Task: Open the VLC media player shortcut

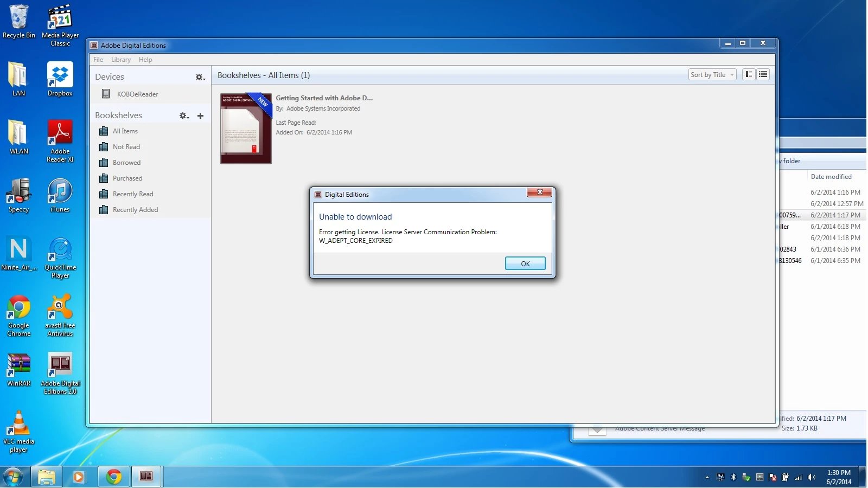Action: 18,432
